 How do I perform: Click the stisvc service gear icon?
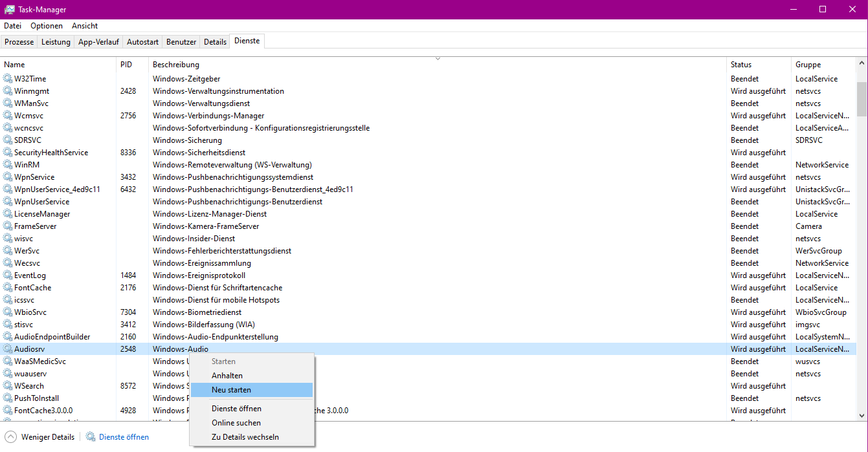point(8,325)
